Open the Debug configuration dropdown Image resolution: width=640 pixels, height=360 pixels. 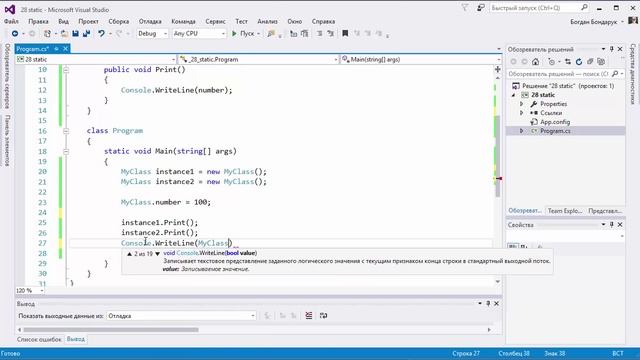(152, 33)
